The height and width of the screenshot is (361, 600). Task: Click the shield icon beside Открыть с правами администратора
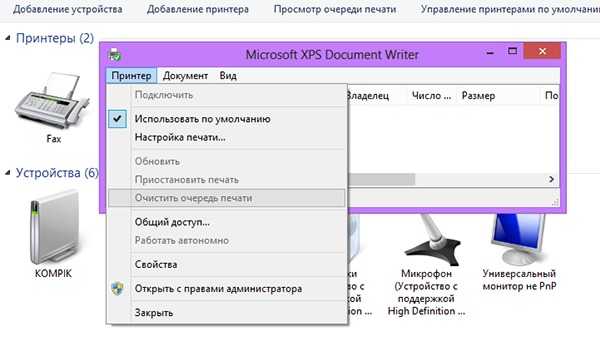coord(118,289)
